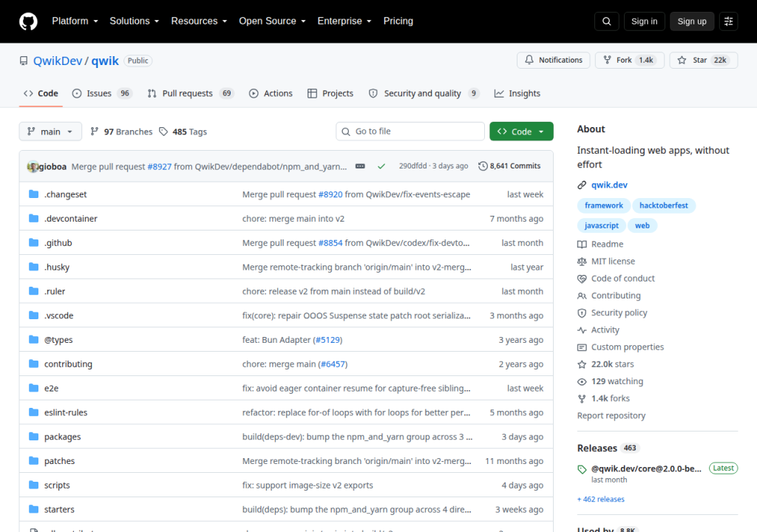
Task: Select the javascript topic tag
Action: point(601,225)
